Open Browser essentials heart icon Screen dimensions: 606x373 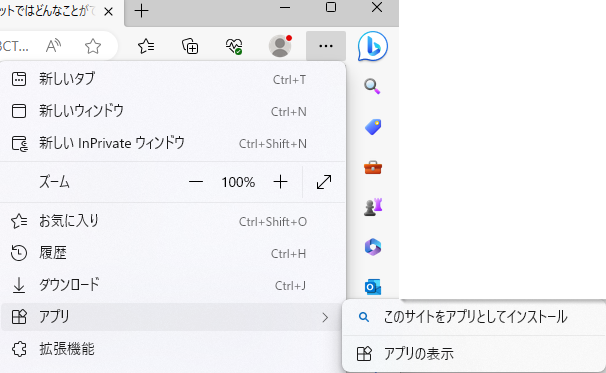pos(234,46)
